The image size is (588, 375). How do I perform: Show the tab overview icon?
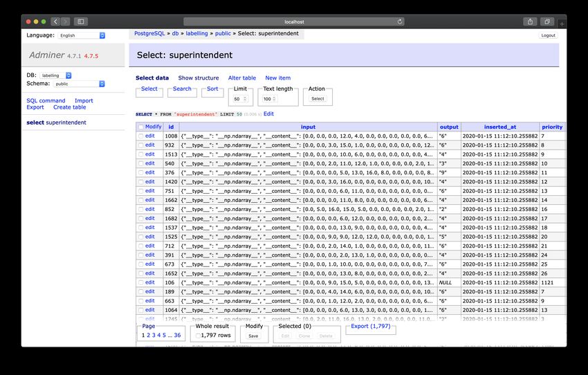[547, 21]
